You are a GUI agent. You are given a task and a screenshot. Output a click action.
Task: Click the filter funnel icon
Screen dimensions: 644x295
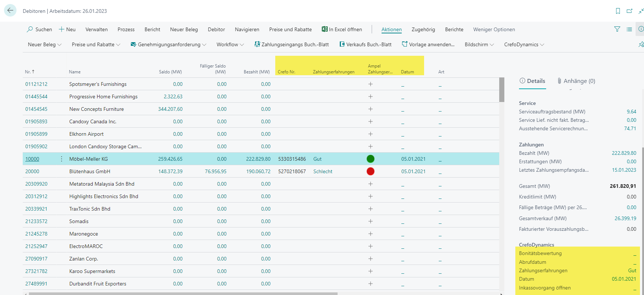(x=617, y=29)
